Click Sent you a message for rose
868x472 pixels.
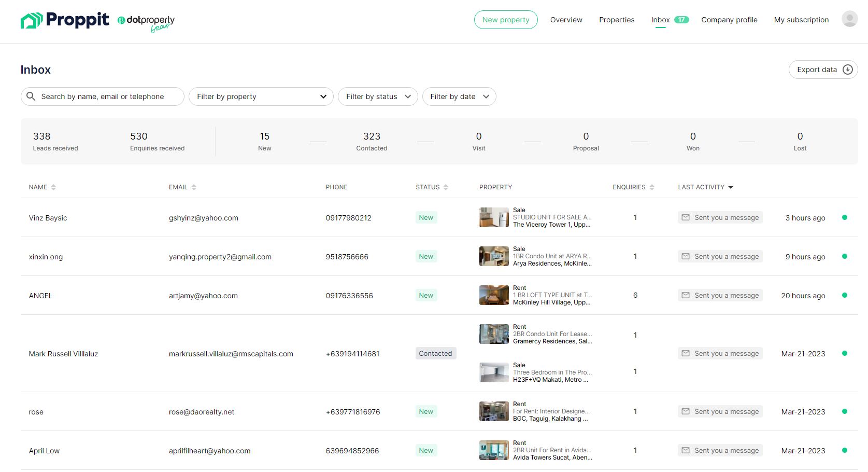pos(720,411)
